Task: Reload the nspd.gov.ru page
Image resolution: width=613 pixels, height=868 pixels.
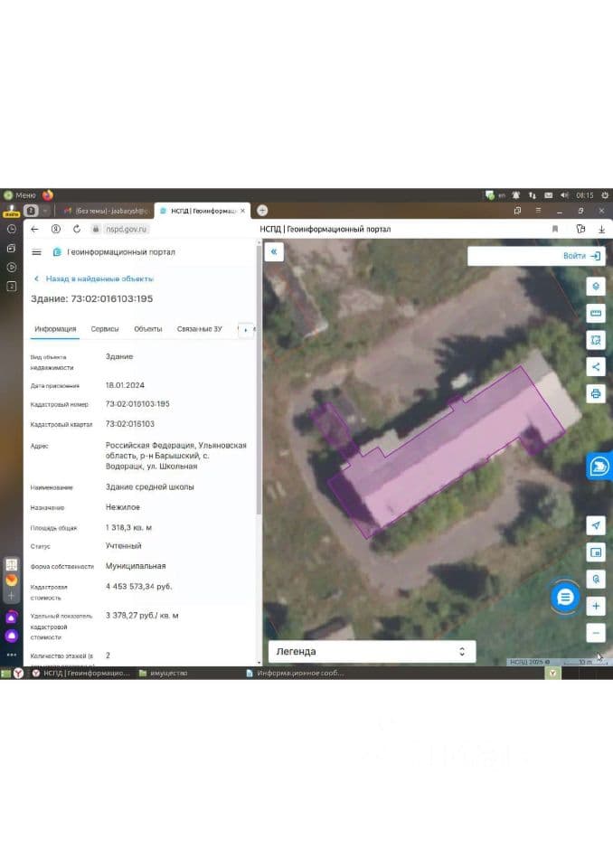Action: coord(77,229)
